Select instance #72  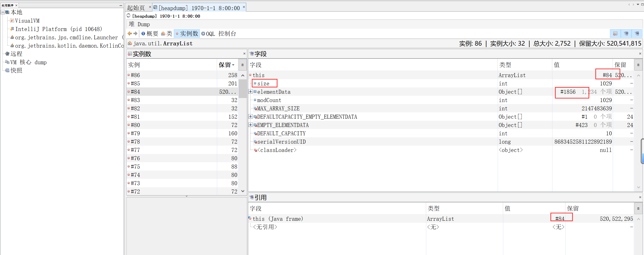[x=183, y=192]
